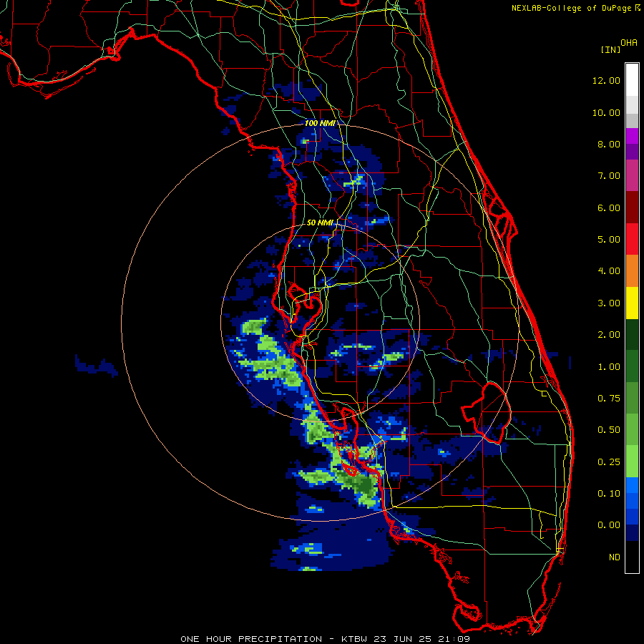Click the ONE HOUR PRECIPITATION KTBW caption
Image resolution: width=644 pixels, height=644 pixels.
[325, 639]
